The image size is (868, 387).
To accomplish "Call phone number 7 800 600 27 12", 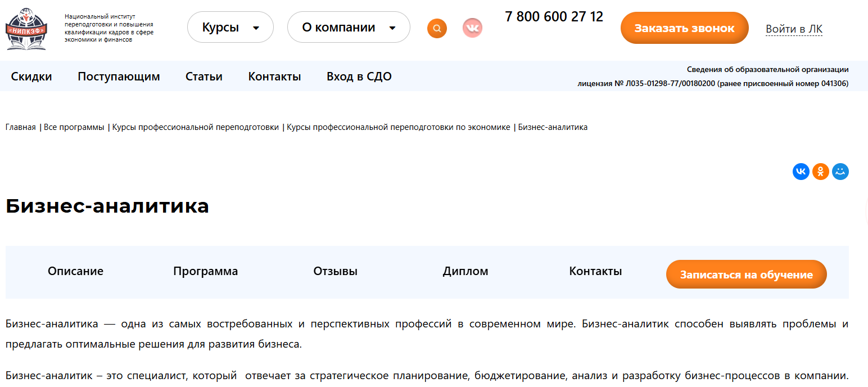I will tap(554, 17).
